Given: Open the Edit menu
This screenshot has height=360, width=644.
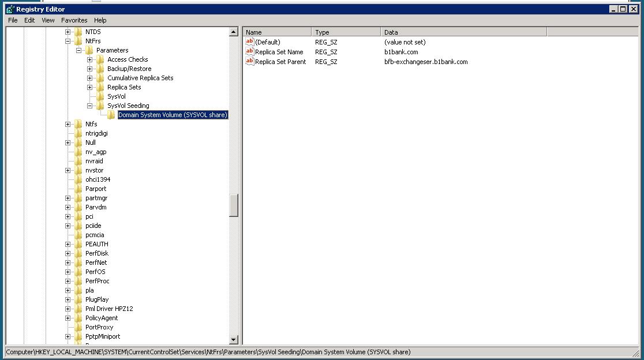Looking at the screenshot, I should [x=29, y=20].
